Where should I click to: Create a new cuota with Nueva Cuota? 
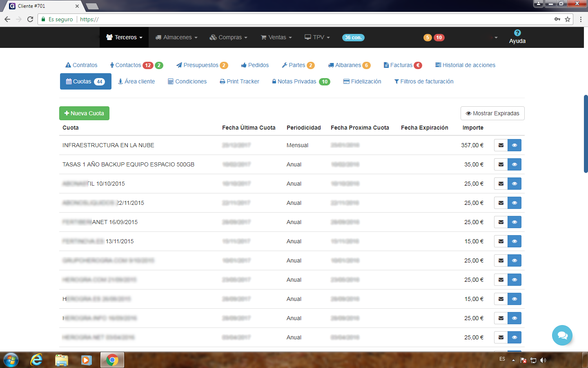pyautogui.click(x=84, y=113)
